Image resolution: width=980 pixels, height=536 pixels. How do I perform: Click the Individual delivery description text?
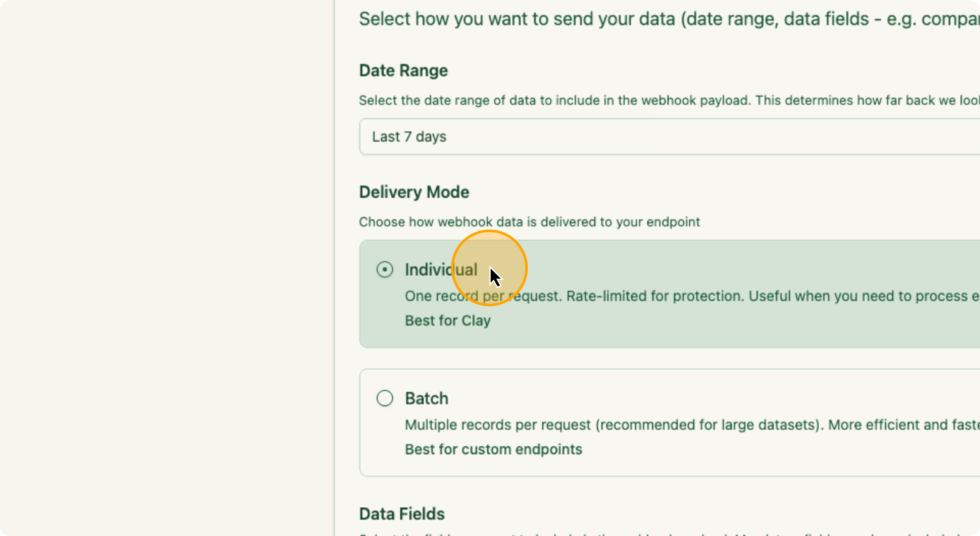coord(640,296)
